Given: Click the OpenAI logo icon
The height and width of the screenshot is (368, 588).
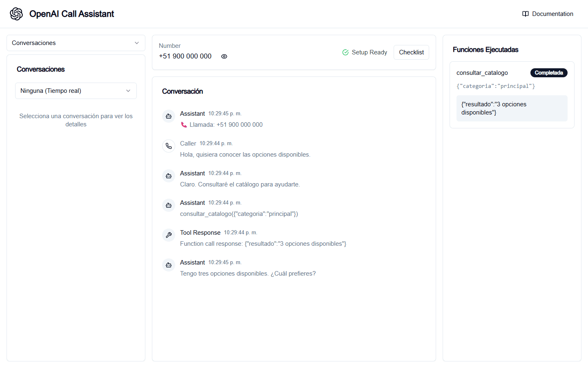Looking at the screenshot, I should [16, 14].
